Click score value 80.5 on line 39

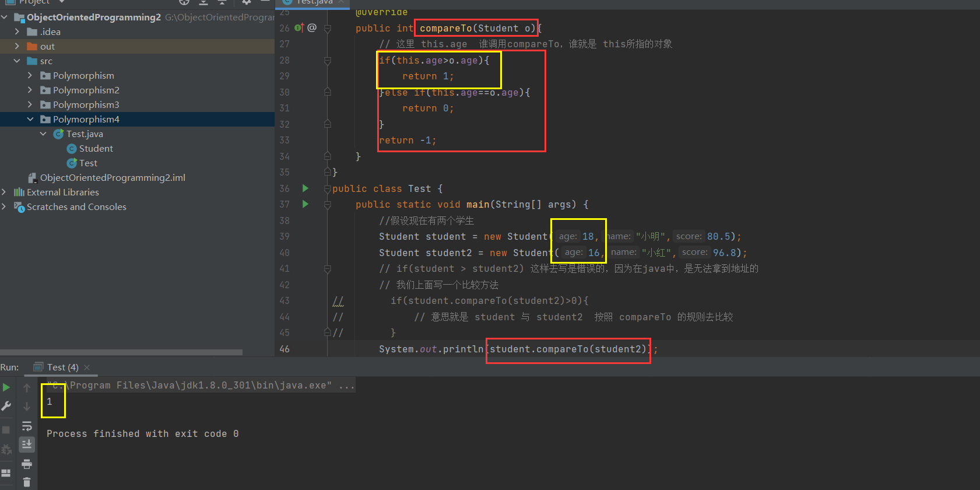tap(718, 236)
